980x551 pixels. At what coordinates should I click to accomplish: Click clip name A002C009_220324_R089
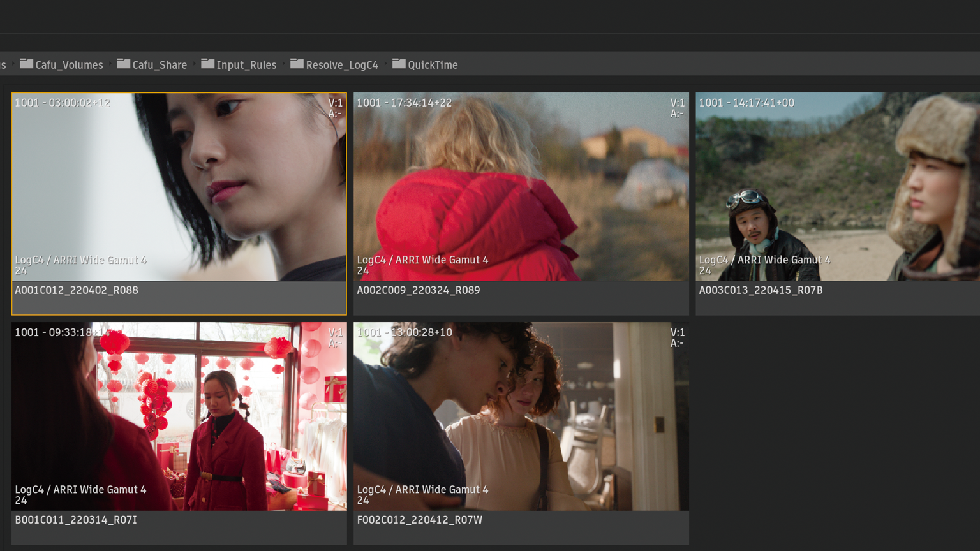pos(419,290)
